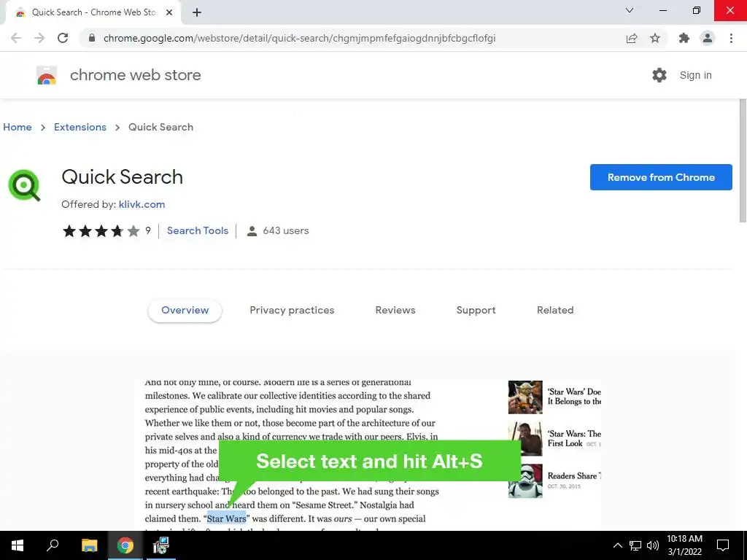
Task: Open the Extensions puzzle piece menu
Action: [x=684, y=38]
